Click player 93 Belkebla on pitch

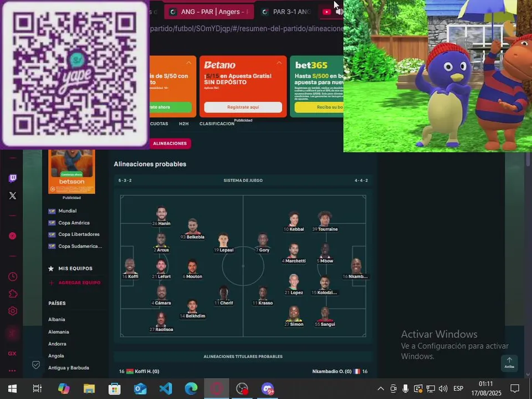tap(192, 229)
